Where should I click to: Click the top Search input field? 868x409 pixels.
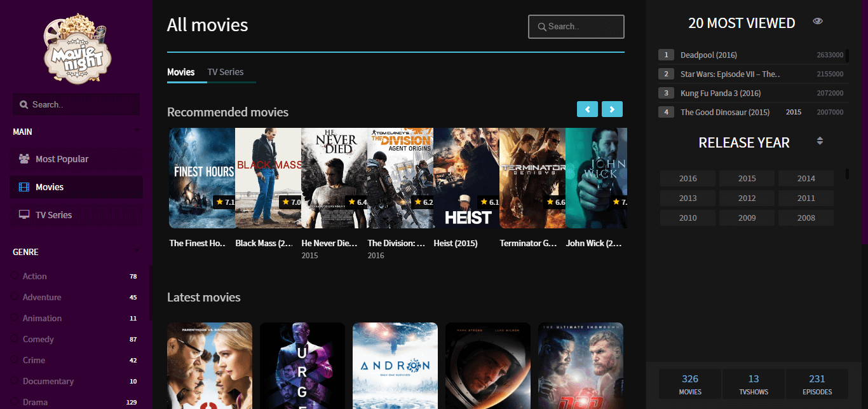point(576,27)
